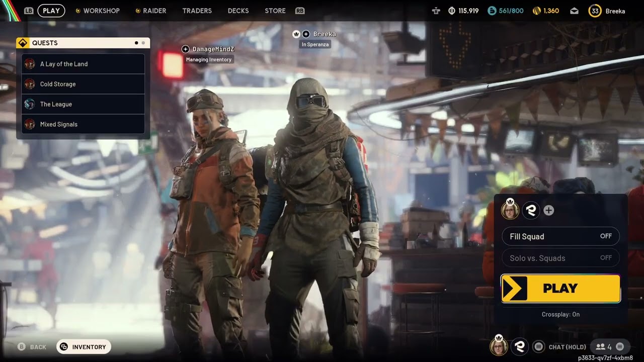The height and width of the screenshot is (362, 644).
Task: Click the B controller icon beside BACK
Action: [22, 347]
